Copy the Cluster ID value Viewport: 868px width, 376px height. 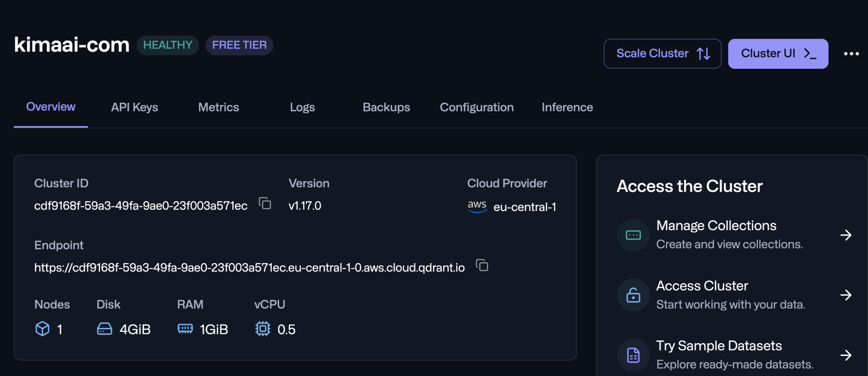pos(265,204)
